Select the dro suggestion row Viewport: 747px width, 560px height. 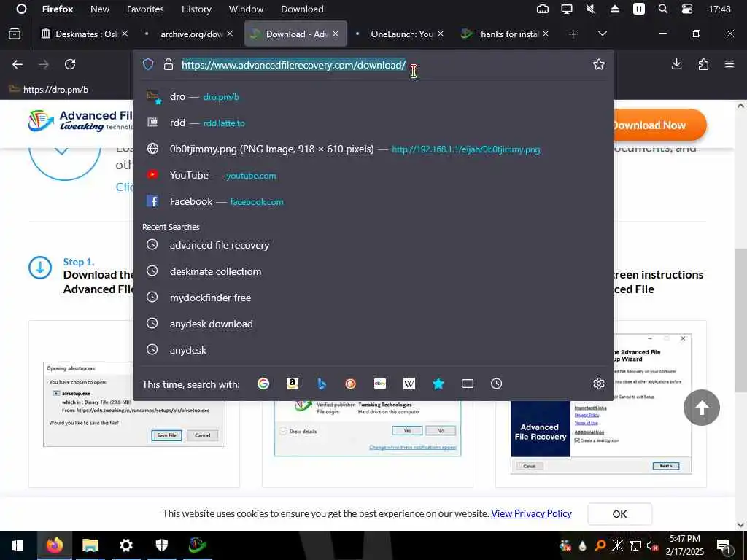[x=373, y=96]
